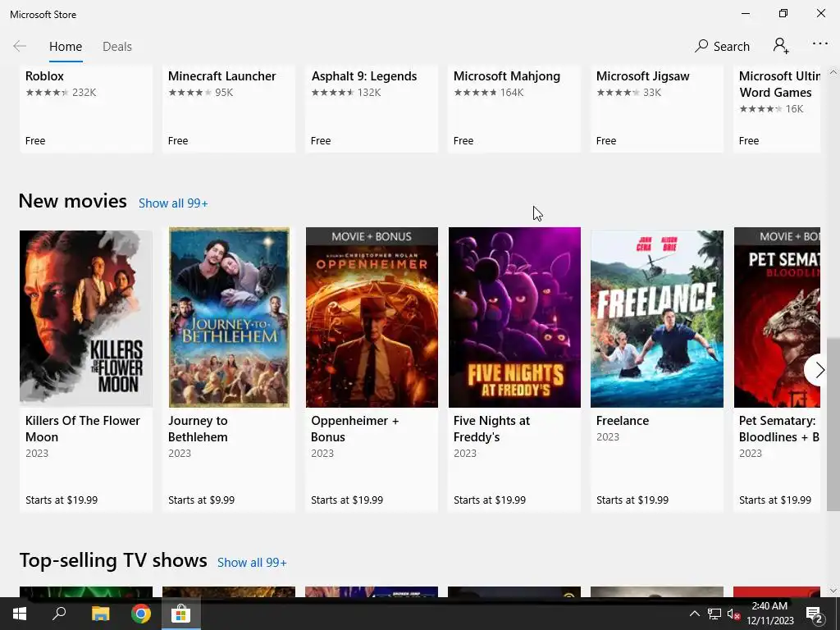840x630 pixels.
Task: Open network status tray icon
Action: [x=714, y=614]
